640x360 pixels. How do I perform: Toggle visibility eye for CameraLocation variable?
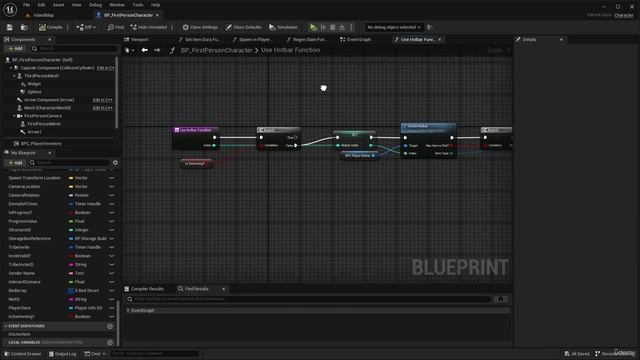click(111, 187)
